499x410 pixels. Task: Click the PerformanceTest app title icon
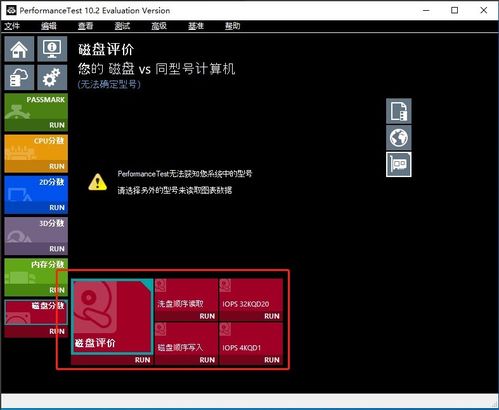tap(11, 10)
